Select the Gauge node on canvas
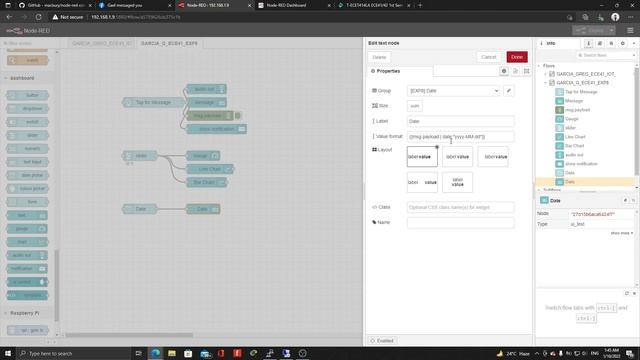 203,156
